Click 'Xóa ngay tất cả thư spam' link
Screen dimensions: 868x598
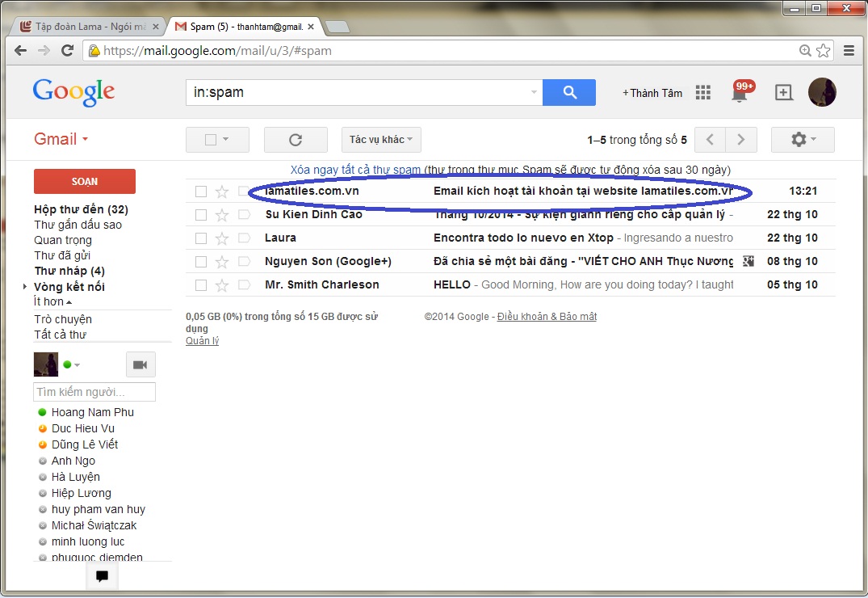point(355,170)
